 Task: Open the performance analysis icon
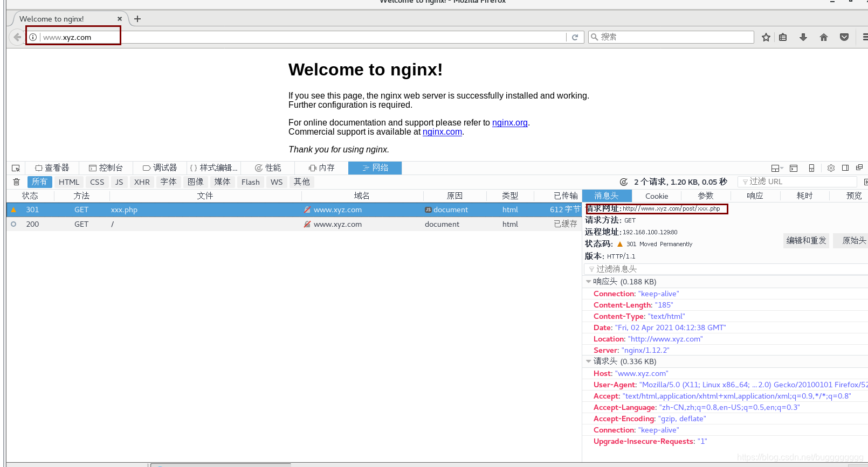pyautogui.click(x=624, y=182)
